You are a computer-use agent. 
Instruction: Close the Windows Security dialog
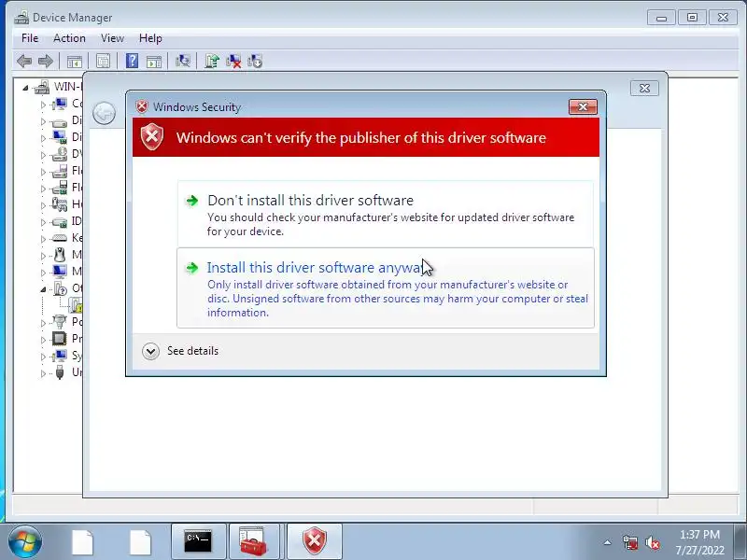pyautogui.click(x=583, y=106)
